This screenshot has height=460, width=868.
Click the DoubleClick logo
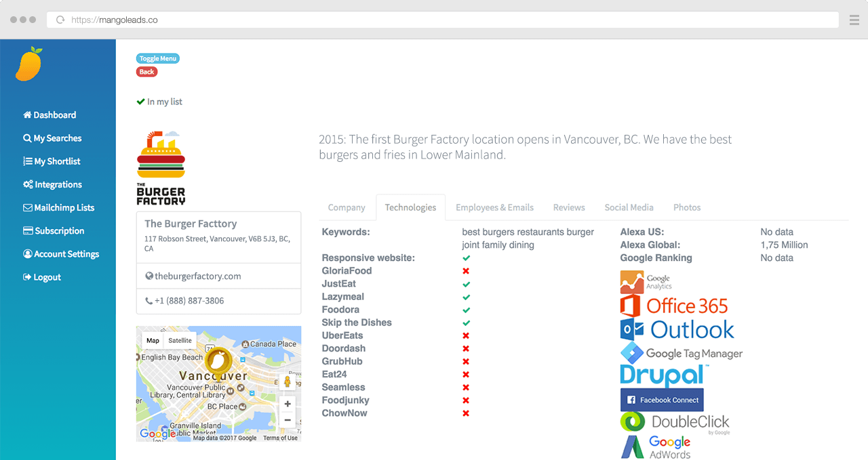pos(675,423)
